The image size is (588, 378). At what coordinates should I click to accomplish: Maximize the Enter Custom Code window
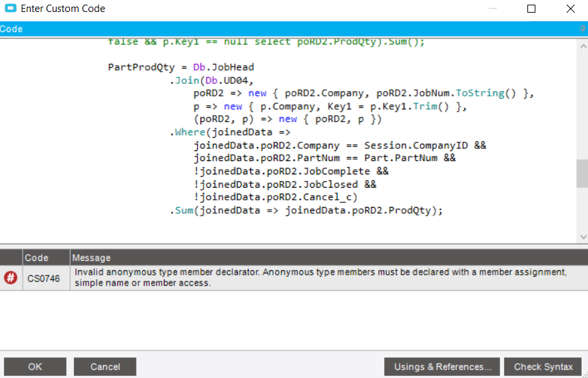point(531,9)
